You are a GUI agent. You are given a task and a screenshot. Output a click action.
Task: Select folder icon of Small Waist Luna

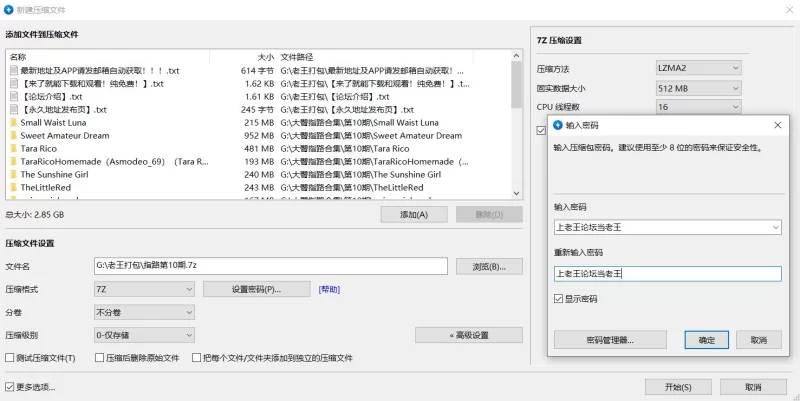13,122
